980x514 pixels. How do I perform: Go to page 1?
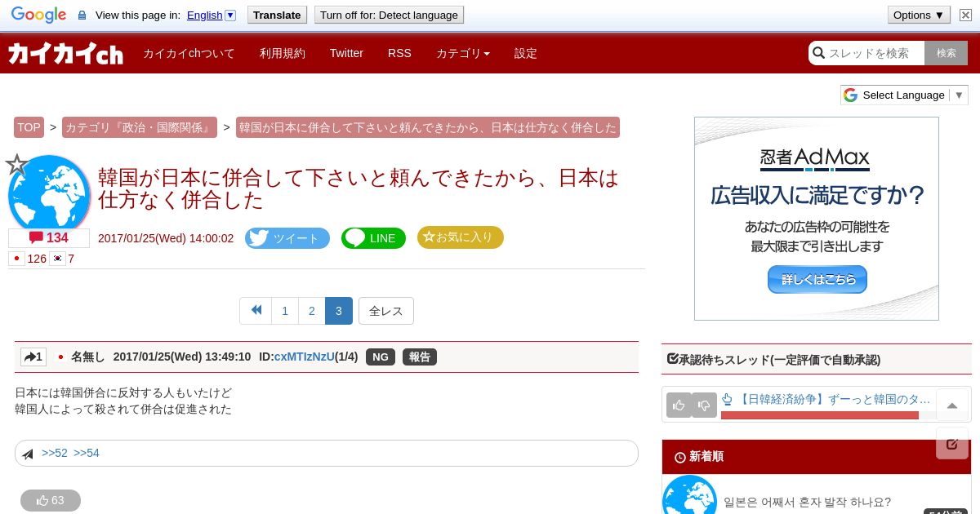click(x=285, y=311)
